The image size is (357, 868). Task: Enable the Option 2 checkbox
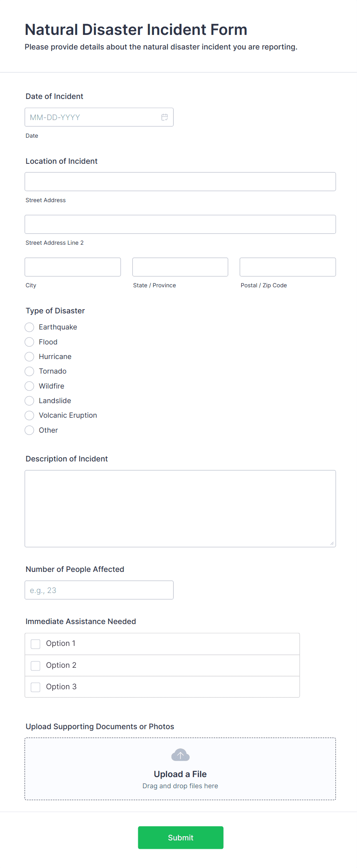point(35,665)
